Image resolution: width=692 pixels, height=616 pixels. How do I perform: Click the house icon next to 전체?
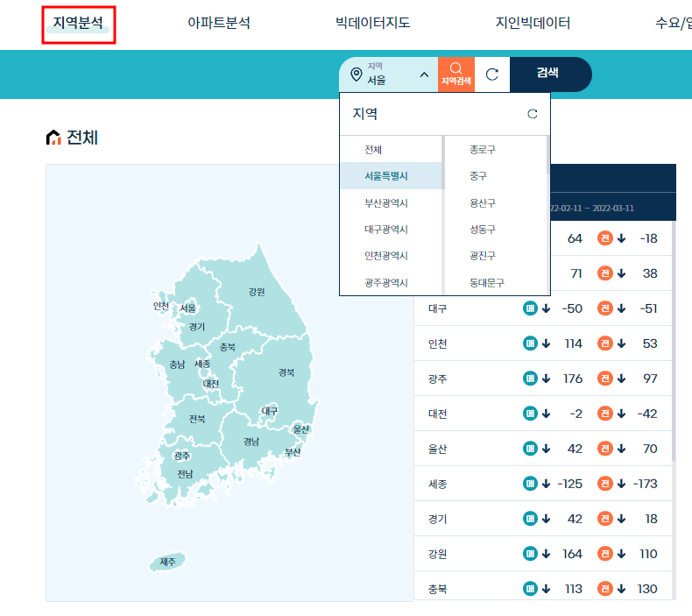click(53, 138)
